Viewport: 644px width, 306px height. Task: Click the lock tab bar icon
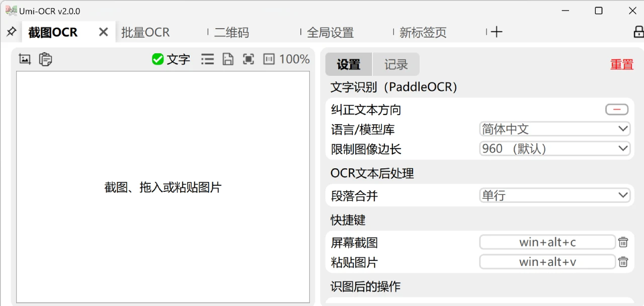pyautogui.click(x=638, y=32)
